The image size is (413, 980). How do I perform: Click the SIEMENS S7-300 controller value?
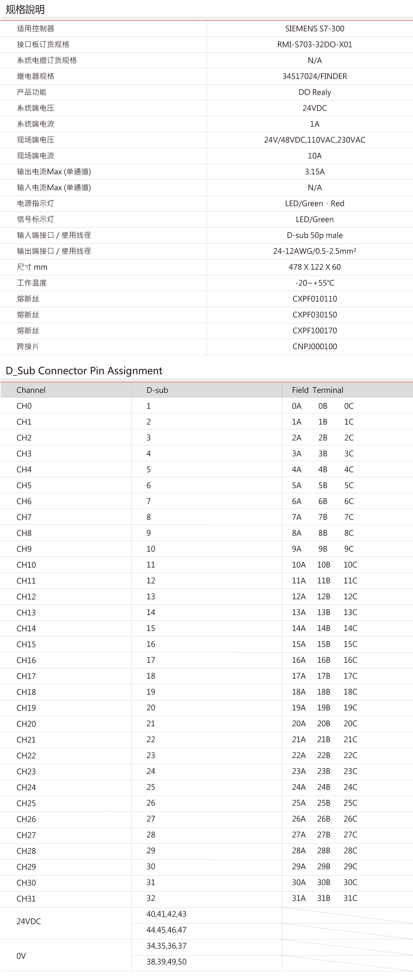click(314, 29)
